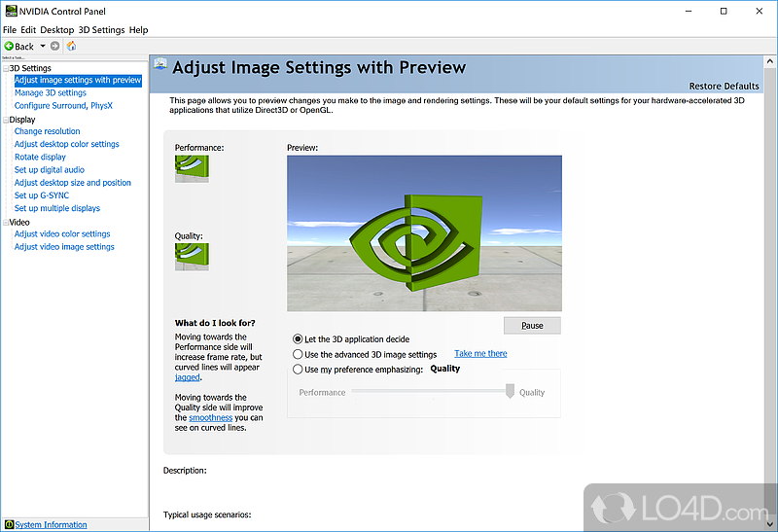Click the green Back arrow icon

pyautogui.click(x=9, y=46)
